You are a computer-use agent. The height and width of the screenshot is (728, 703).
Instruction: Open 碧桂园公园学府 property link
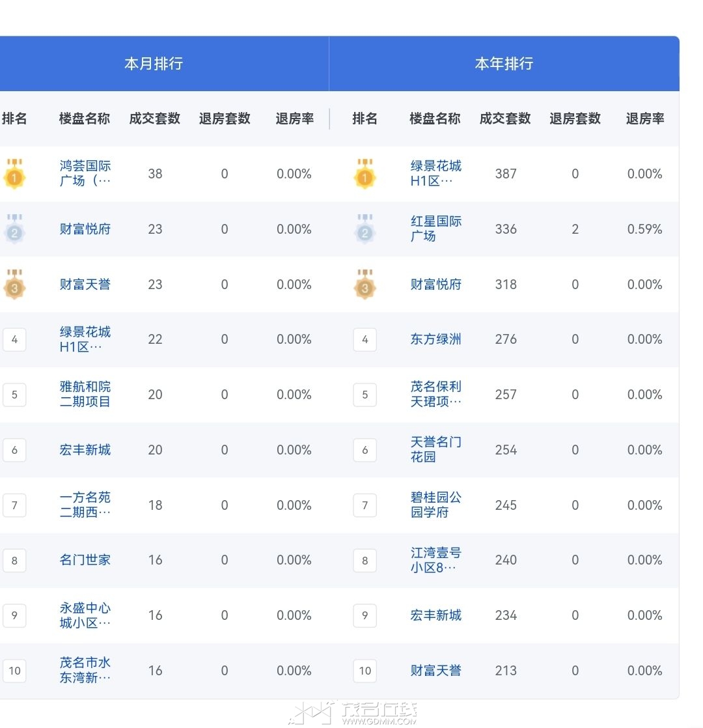click(x=435, y=505)
